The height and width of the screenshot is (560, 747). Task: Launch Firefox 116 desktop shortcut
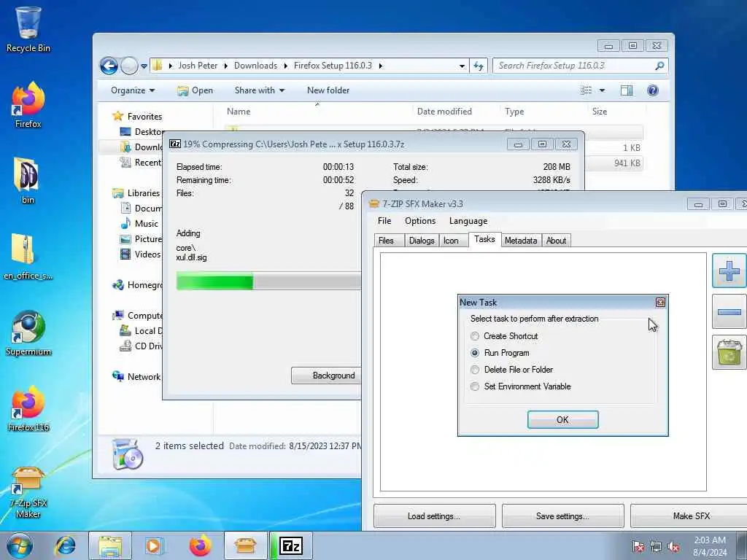28,408
